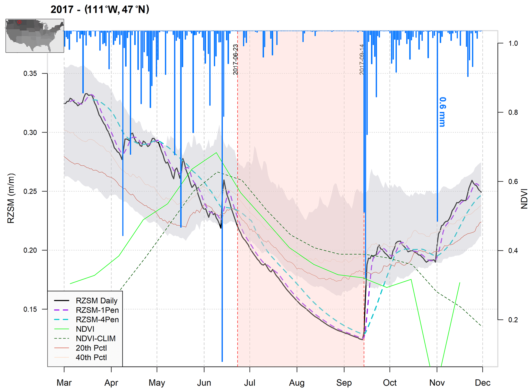Click the US inset map thumbnail
This screenshot has height=392, width=532.
(x=35, y=35)
